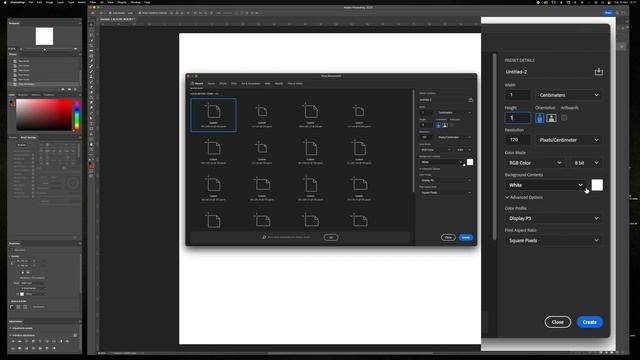Image resolution: width=640 pixels, height=360 pixels.
Task: Open the Square Pixels aspect ratio dropdown
Action: click(x=553, y=240)
